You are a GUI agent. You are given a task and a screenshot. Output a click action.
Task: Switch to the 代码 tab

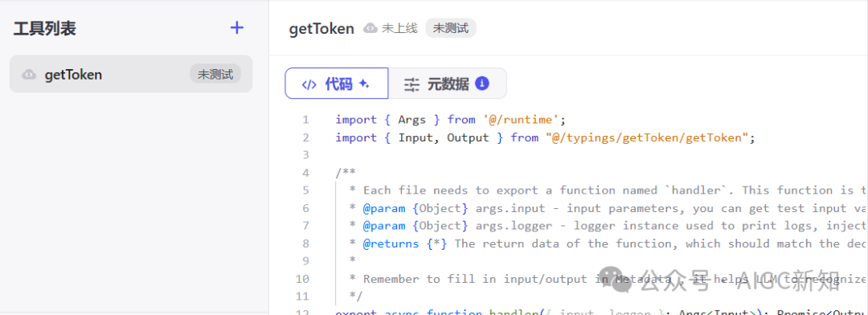pyautogui.click(x=337, y=84)
